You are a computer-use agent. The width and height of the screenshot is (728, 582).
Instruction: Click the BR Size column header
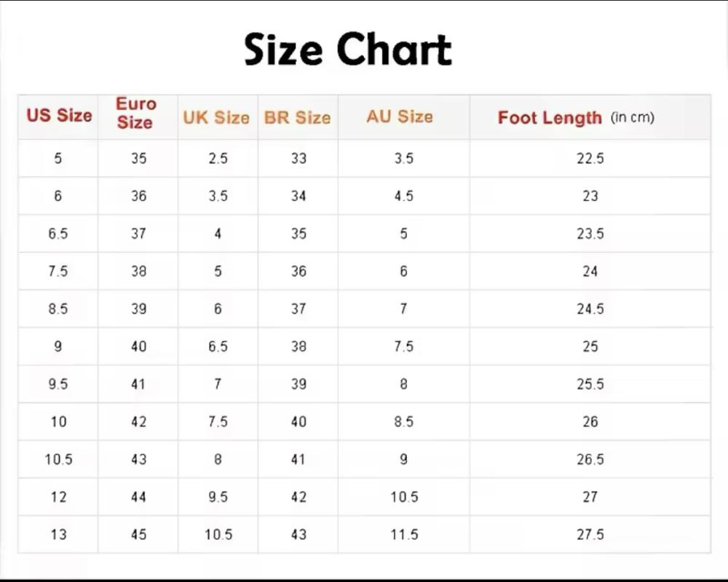298,117
